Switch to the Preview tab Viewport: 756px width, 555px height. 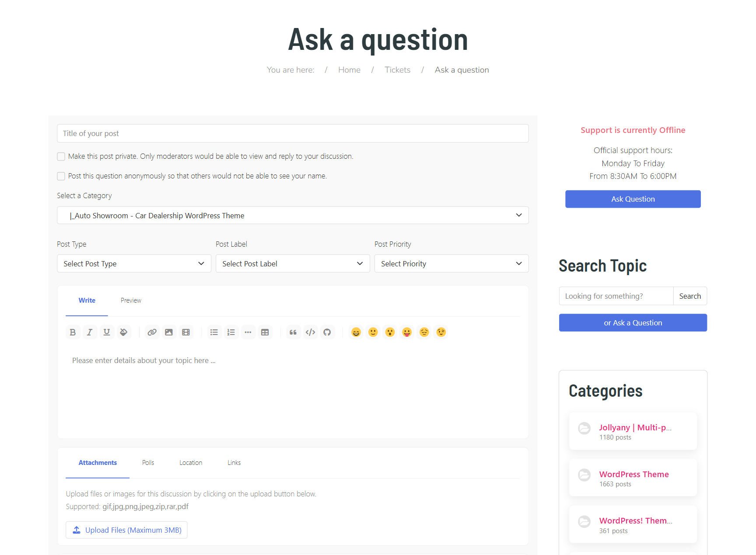131,300
